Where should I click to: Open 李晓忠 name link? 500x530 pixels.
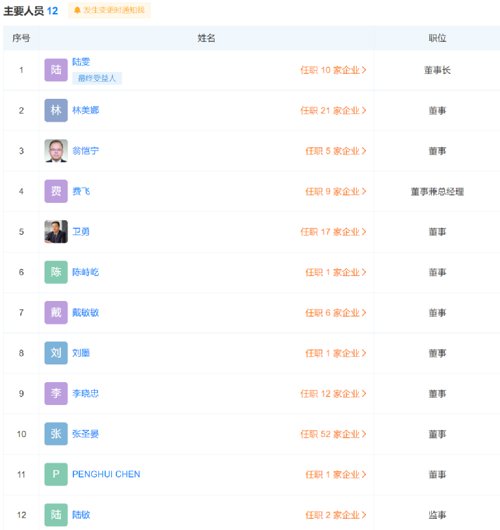86,393
